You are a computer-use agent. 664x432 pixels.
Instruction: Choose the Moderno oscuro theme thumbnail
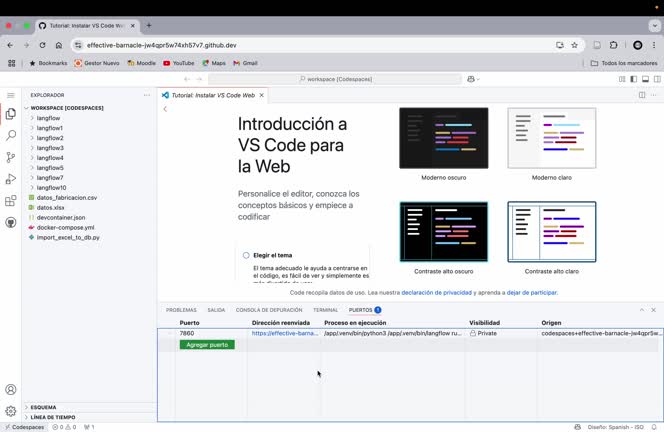pyautogui.click(x=443, y=138)
